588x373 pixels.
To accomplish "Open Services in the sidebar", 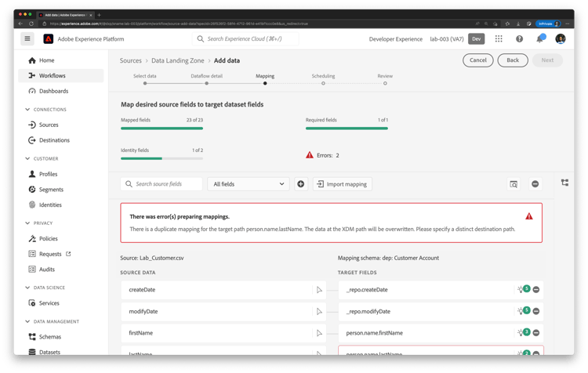I will point(60,303).
